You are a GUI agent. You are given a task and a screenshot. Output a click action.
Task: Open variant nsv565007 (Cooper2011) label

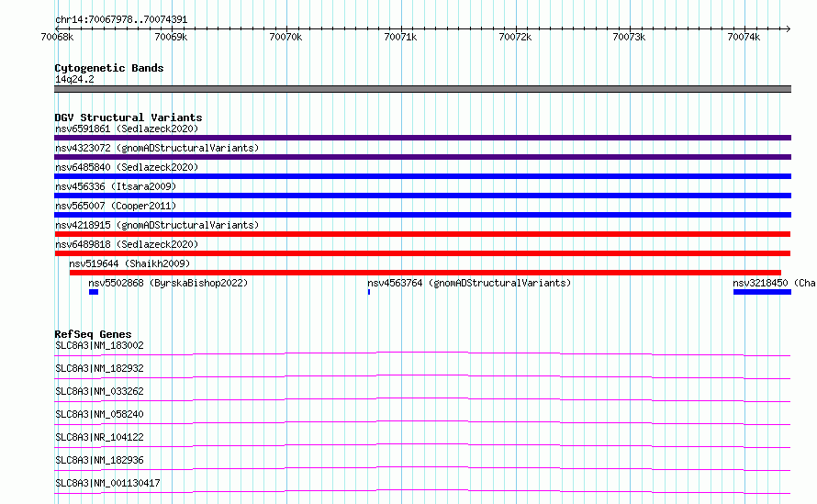click(x=116, y=206)
